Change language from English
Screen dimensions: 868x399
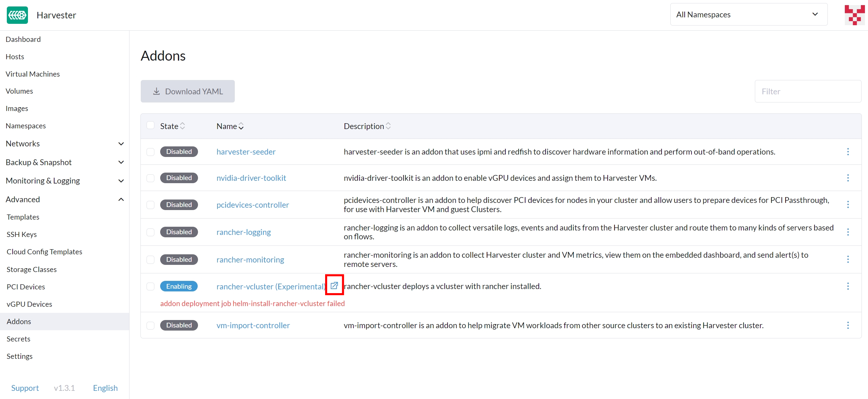click(105, 388)
